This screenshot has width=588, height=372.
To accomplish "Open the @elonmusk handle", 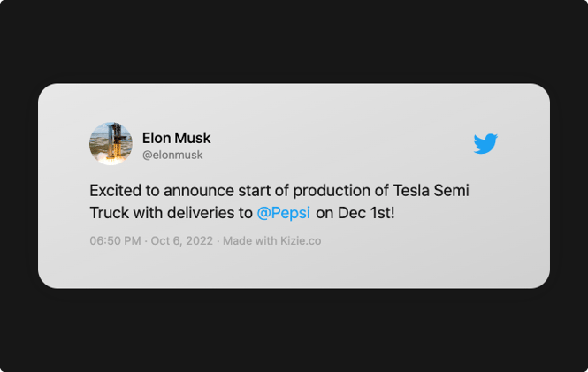I will coord(172,155).
